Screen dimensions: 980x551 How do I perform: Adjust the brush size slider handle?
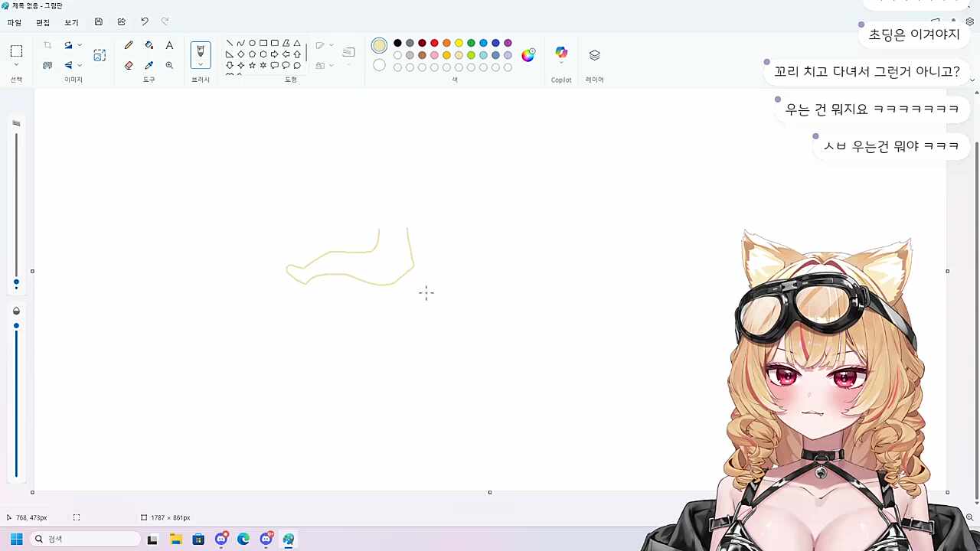click(16, 282)
